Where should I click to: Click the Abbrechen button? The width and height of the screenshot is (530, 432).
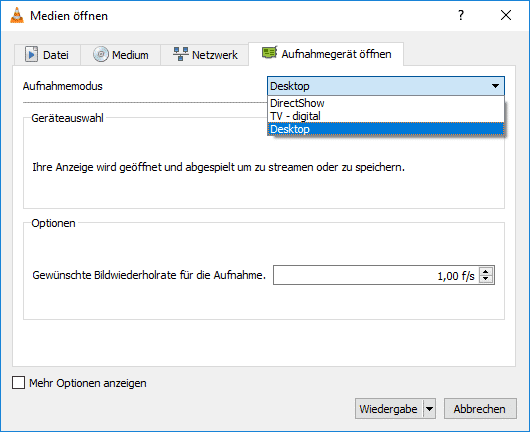tap(480, 409)
